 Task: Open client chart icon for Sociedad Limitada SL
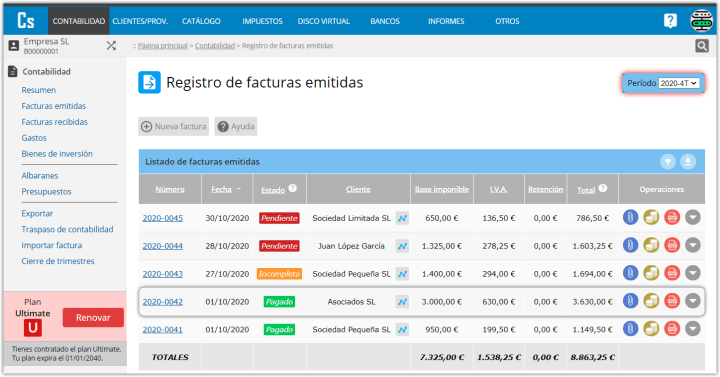pyautogui.click(x=402, y=218)
